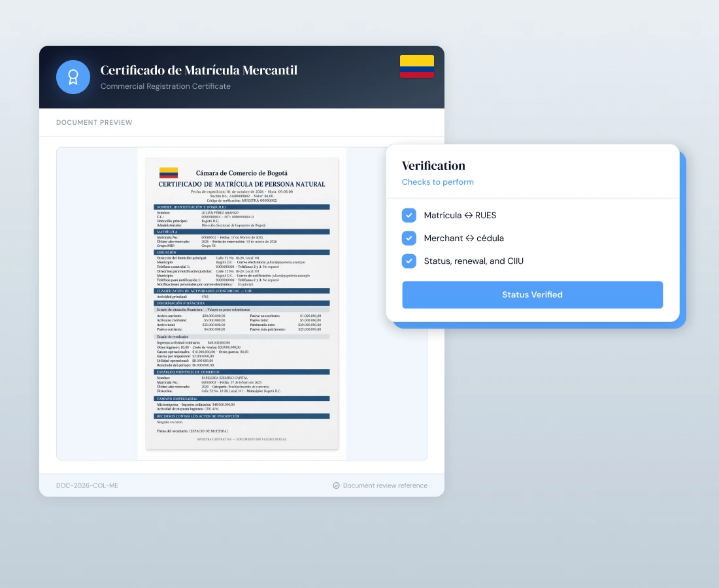Screen dimensions: 719x588
Task: Click the Colombian flag in the header
Action: (x=417, y=67)
